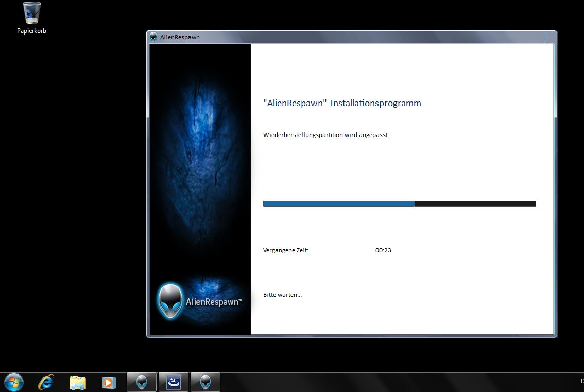Launch Internet Explorer from the taskbar
The height and width of the screenshot is (392, 584).
coord(46,382)
